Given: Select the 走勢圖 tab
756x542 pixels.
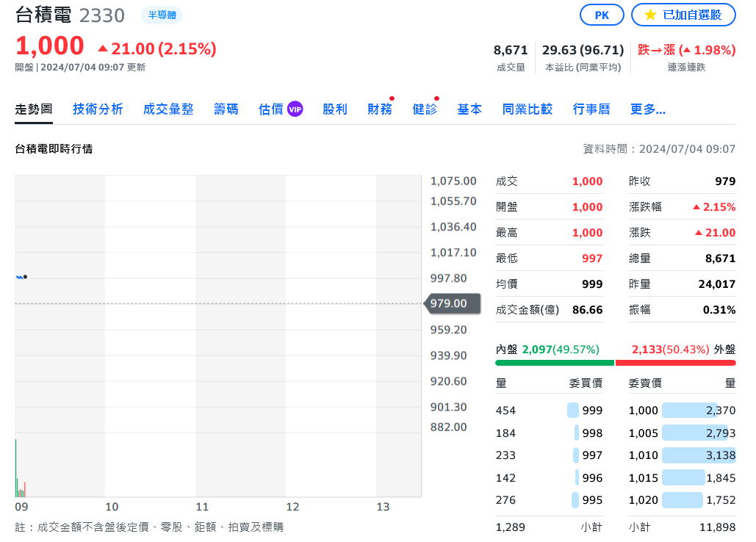Looking at the screenshot, I should 34,109.
